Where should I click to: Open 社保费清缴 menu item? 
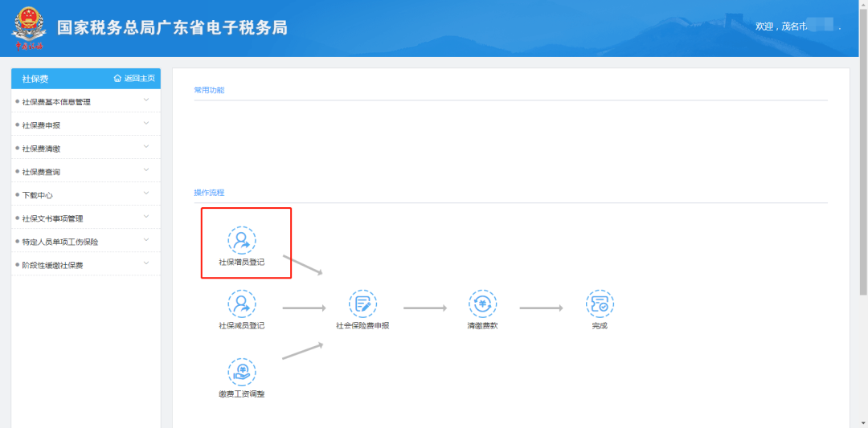coord(86,149)
